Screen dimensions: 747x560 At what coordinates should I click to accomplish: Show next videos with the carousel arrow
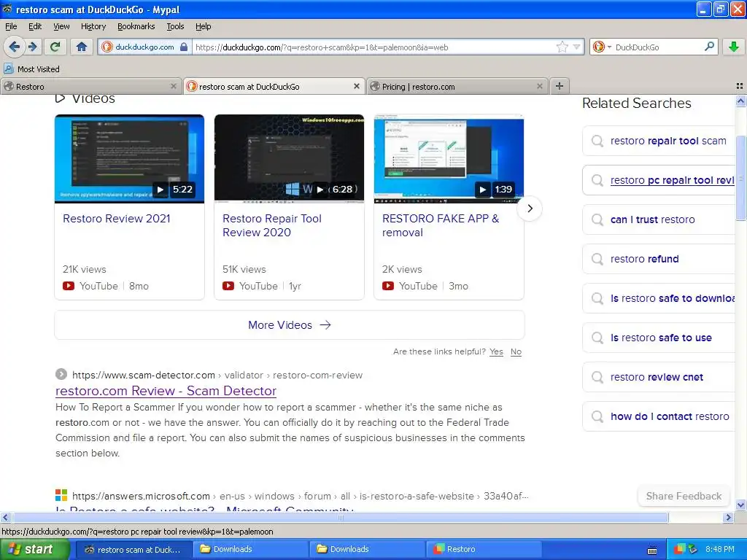coord(530,209)
